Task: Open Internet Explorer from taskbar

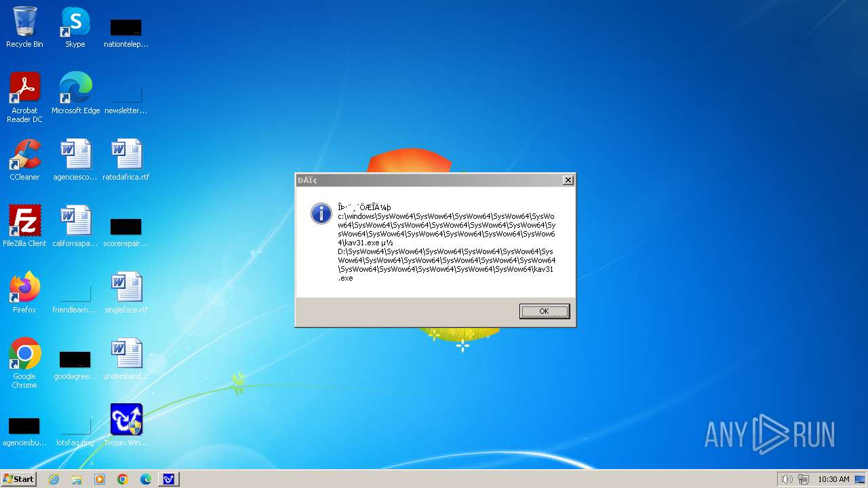Action: 54,479
